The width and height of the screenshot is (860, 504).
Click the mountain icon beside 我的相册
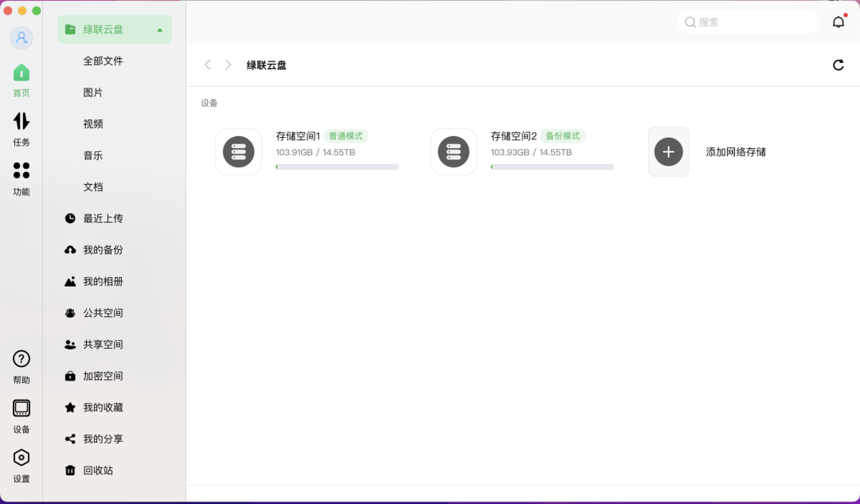70,281
